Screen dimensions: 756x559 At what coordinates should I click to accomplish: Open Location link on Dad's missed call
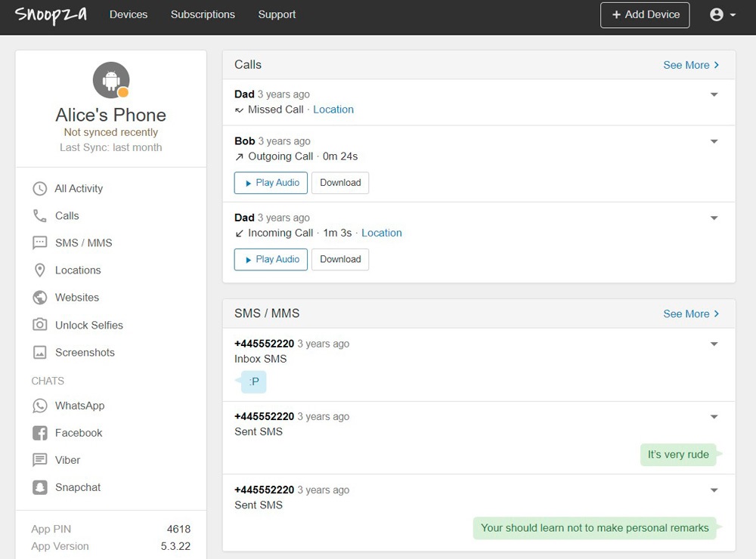tap(333, 110)
